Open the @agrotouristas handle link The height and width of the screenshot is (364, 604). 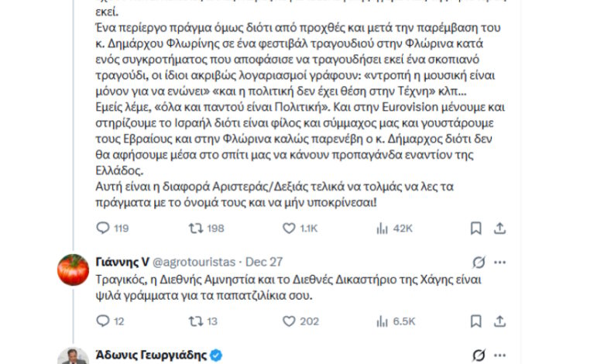coord(194,262)
